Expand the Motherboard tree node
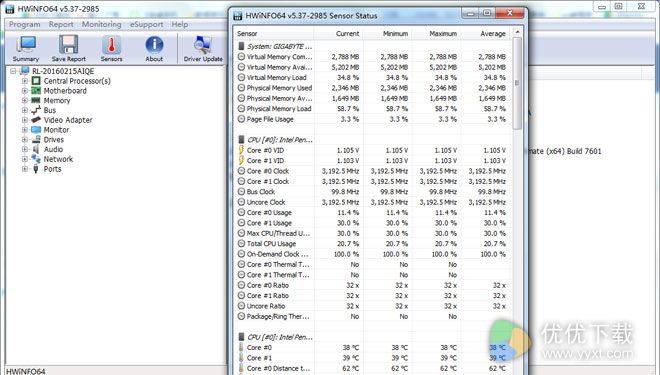 pyautogui.click(x=25, y=91)
